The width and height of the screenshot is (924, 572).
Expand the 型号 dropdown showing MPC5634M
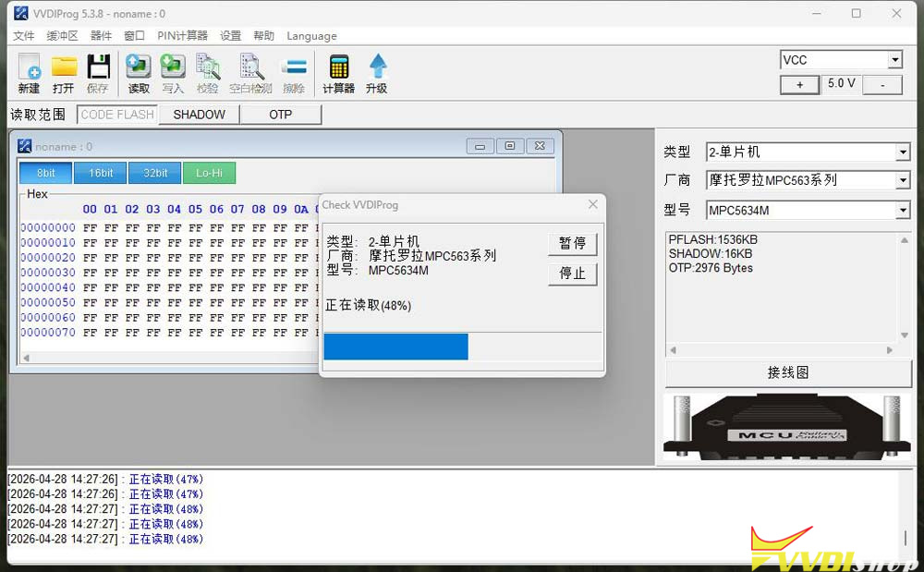tap(903, 211)
